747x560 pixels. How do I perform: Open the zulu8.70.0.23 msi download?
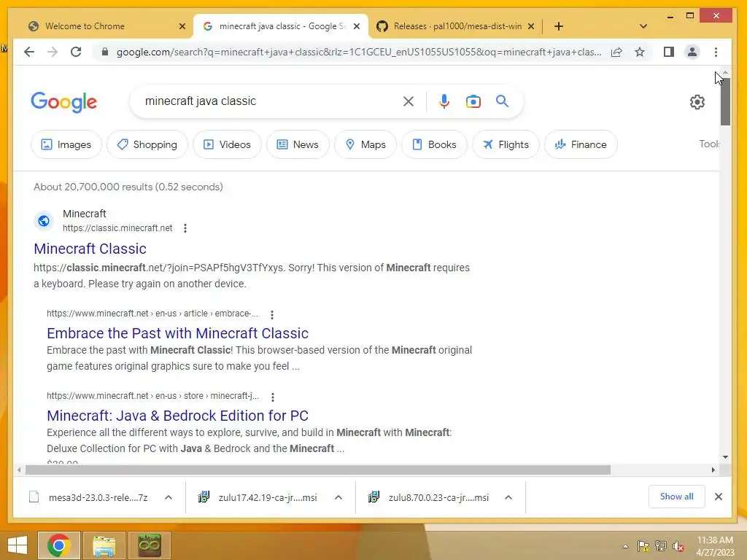point(438,497)
